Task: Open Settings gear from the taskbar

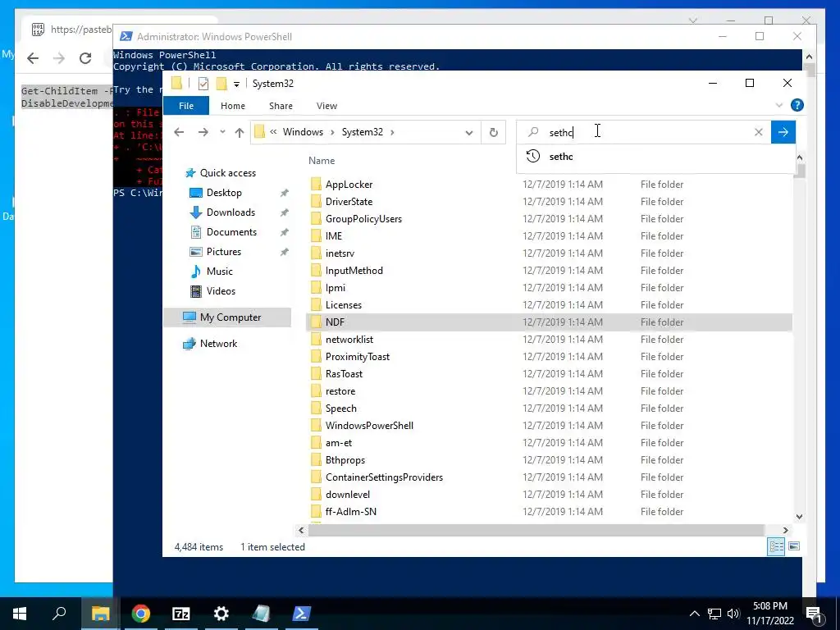Action: (x=221, y=614)
